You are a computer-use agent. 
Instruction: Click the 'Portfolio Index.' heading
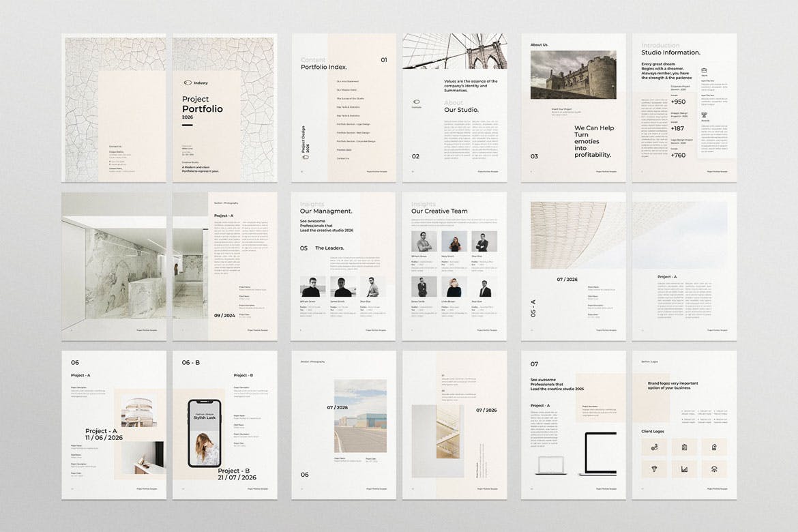324,67
